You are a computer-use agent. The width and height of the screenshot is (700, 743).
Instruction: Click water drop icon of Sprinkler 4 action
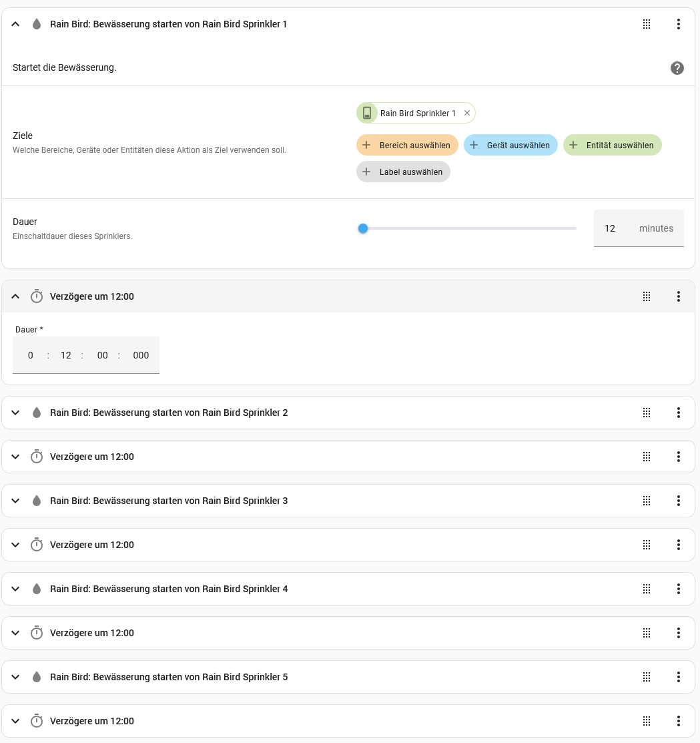[x=37, y=589]
